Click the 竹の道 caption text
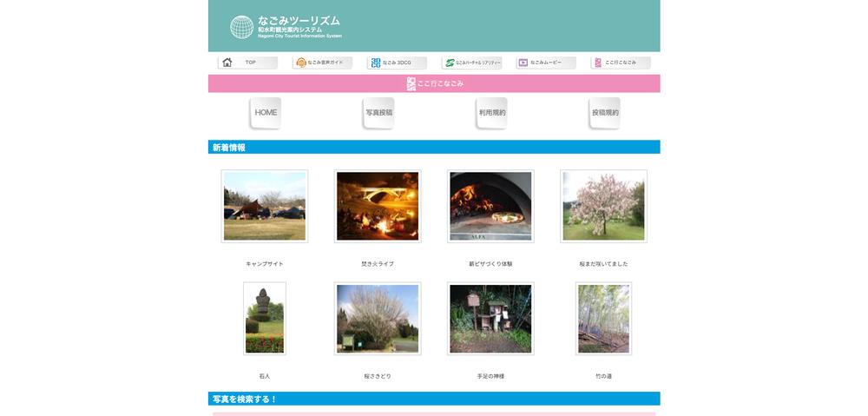This screenshot has width=868, height=416. coord(603,377)
